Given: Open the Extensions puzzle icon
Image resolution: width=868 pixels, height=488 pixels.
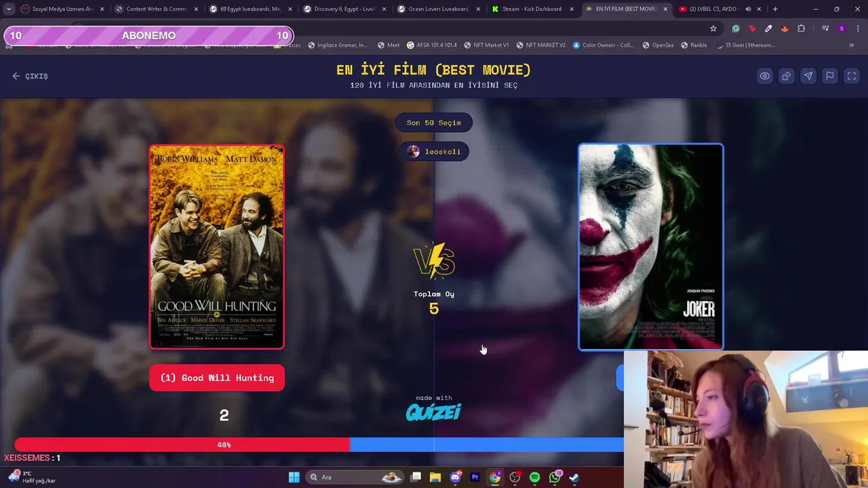Looking at the screenshot, I should pos(802,28).
